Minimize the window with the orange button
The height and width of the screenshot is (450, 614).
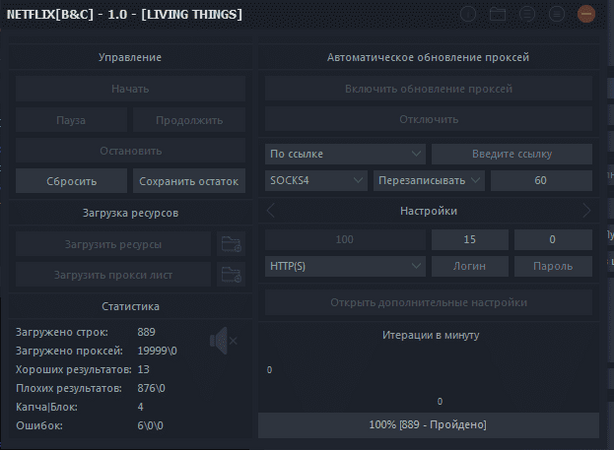pos(586,14)
